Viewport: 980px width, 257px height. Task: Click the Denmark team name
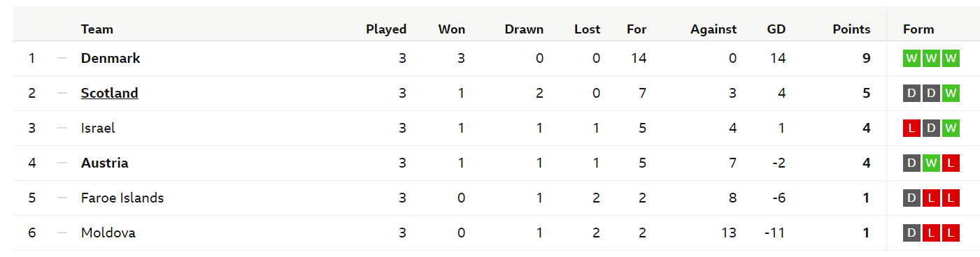(x=111, y=59)
